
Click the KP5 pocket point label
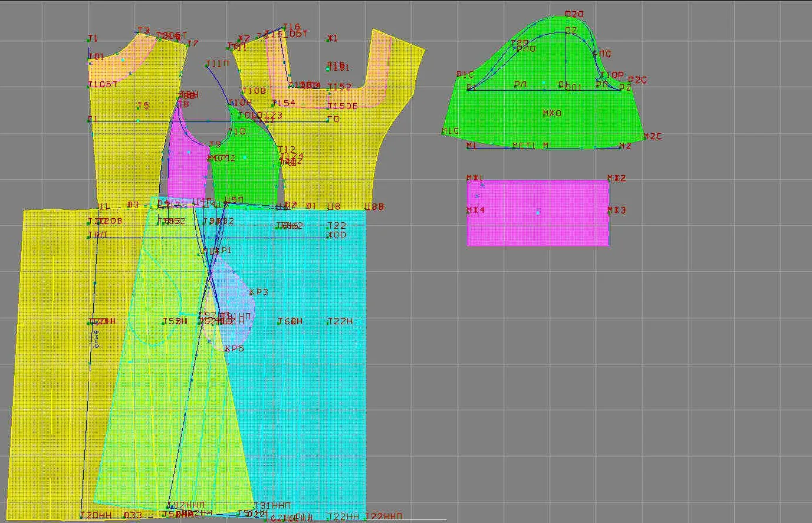(234, 348)
